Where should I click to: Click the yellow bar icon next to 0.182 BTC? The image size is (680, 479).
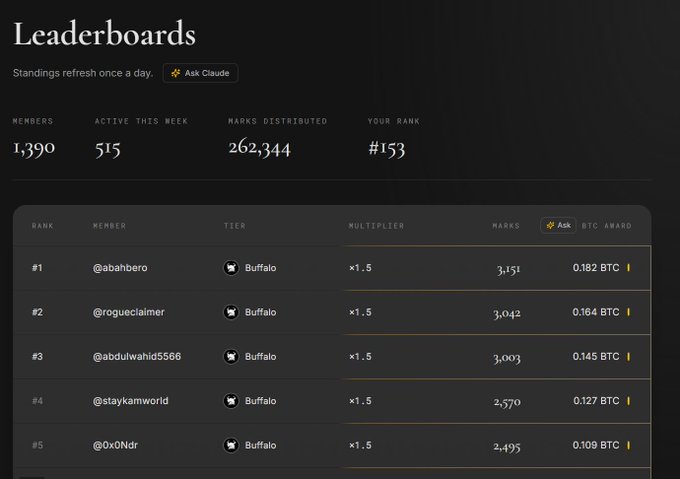(x=628, y=268)
